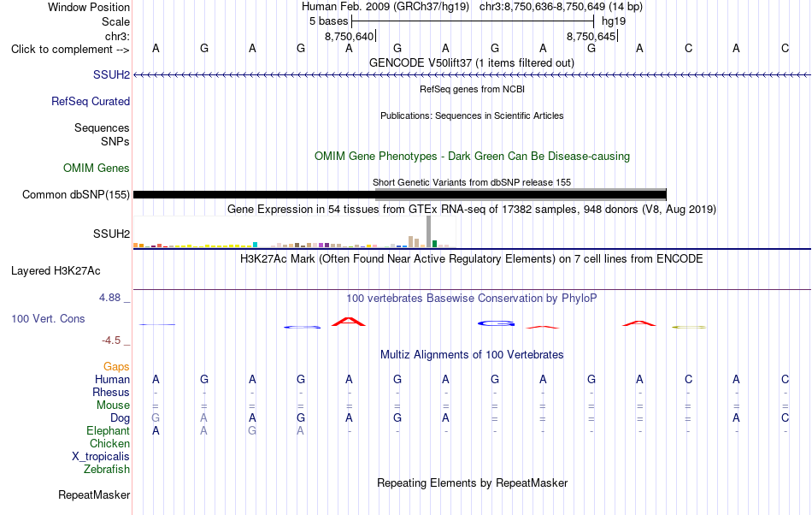Click the yellow C PhyloP conservation logo
This screenshot has width=812, height=515.
[689, 327]
